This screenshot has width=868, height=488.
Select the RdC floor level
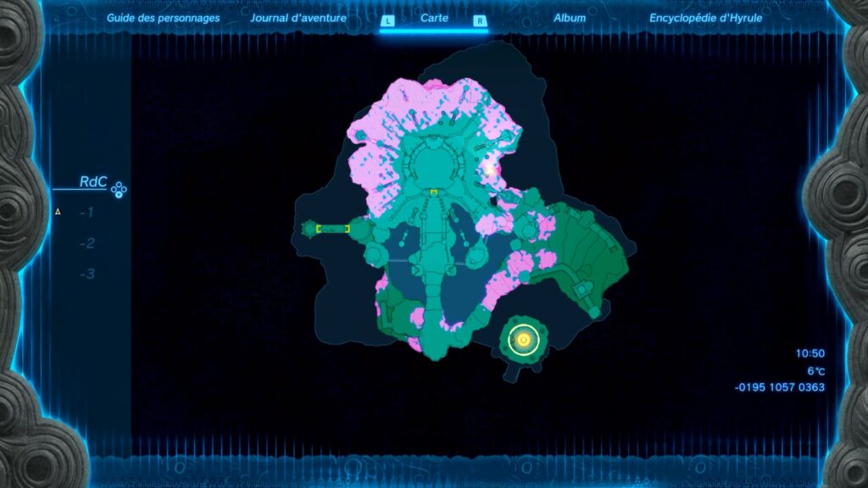[x=92, y=182]
